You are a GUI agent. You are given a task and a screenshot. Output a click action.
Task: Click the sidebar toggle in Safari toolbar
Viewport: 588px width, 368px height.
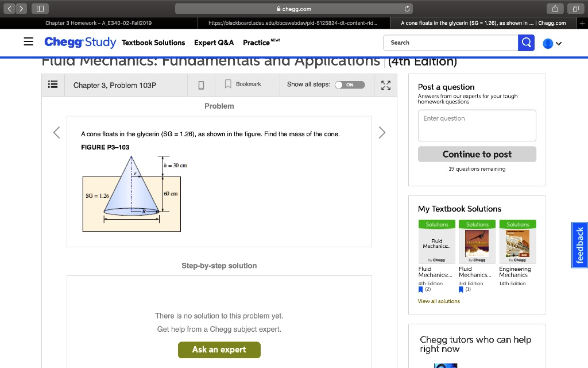(40, 8)
